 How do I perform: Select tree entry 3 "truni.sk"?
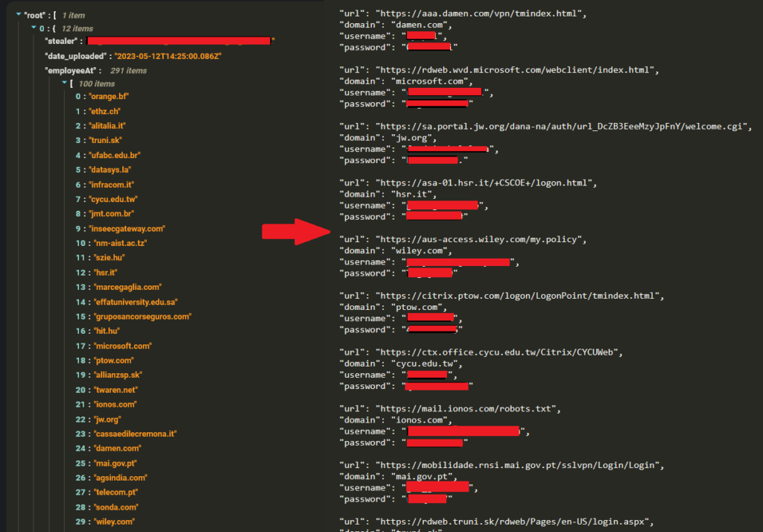click(99, 140)
